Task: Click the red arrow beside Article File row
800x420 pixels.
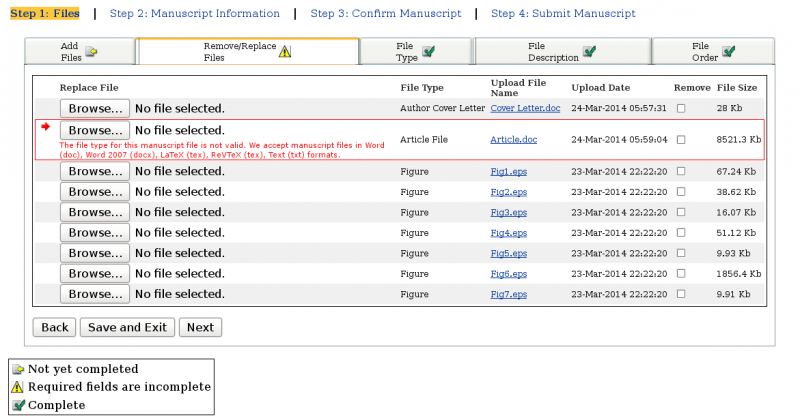Action: (45, 127)
